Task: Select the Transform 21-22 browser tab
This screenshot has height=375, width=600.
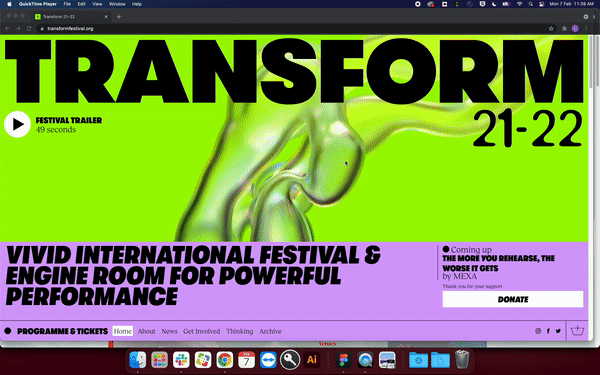Action: [x=72, y=17]
